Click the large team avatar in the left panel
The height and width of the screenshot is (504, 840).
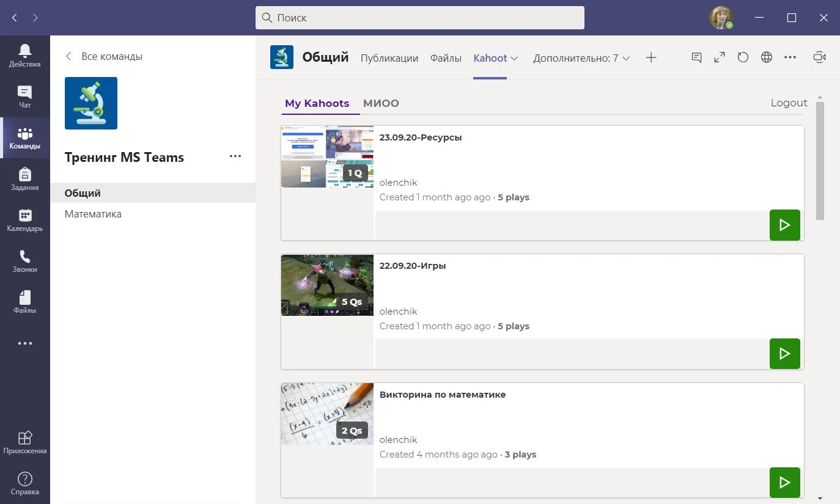(x=91, y=103)
